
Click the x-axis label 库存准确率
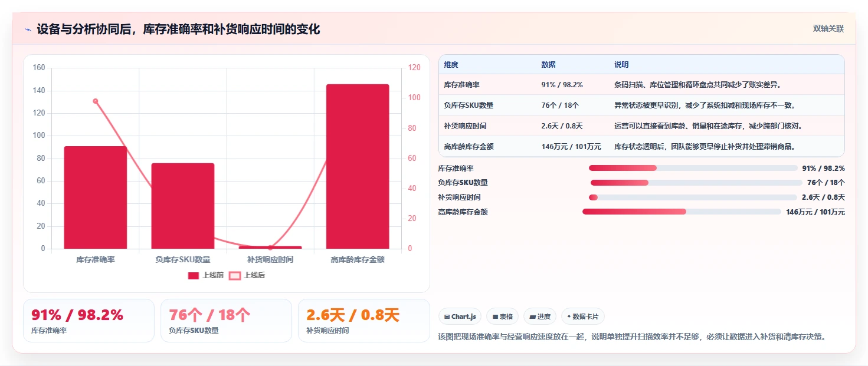(96, 259)
